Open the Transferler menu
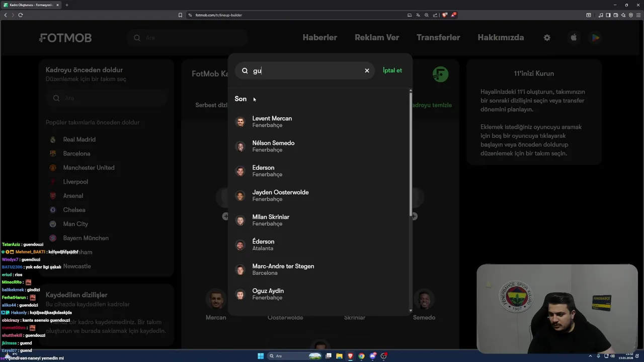 [x=438, y=38]
